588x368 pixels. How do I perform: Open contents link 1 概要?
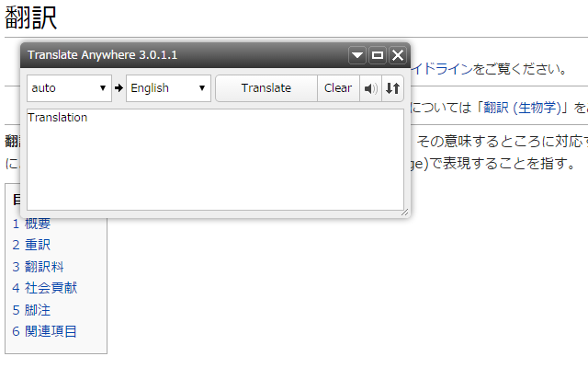coord(31,224)
